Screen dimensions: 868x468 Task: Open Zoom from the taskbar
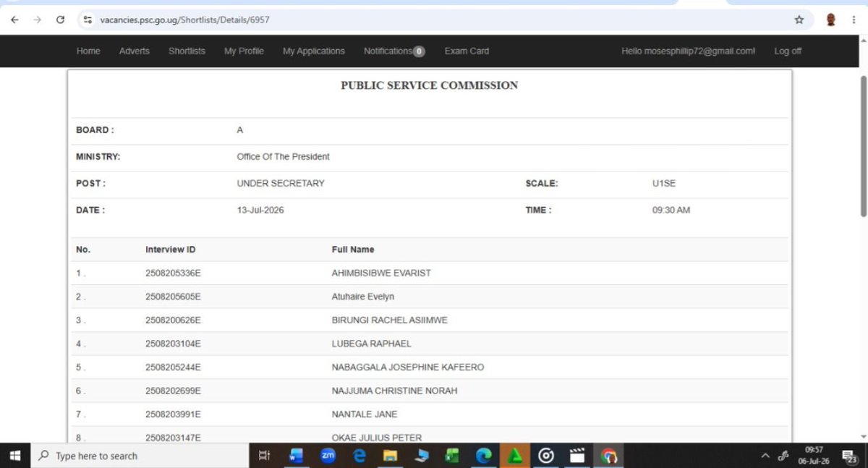[x=328, y=456]
